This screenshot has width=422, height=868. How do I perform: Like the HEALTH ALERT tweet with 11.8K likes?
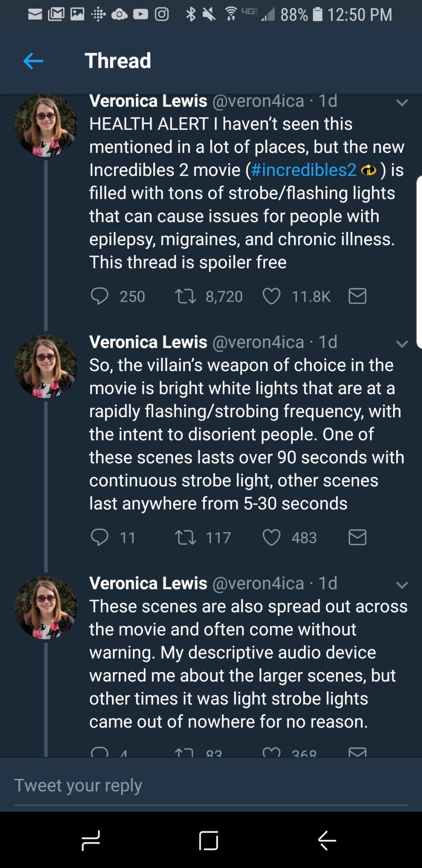[272, 297]
